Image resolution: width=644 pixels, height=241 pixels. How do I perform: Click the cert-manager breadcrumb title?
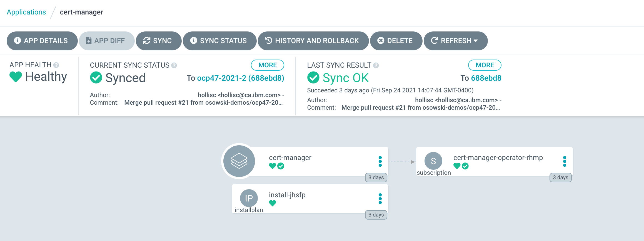pyautogui.click(x=81, y=12)
